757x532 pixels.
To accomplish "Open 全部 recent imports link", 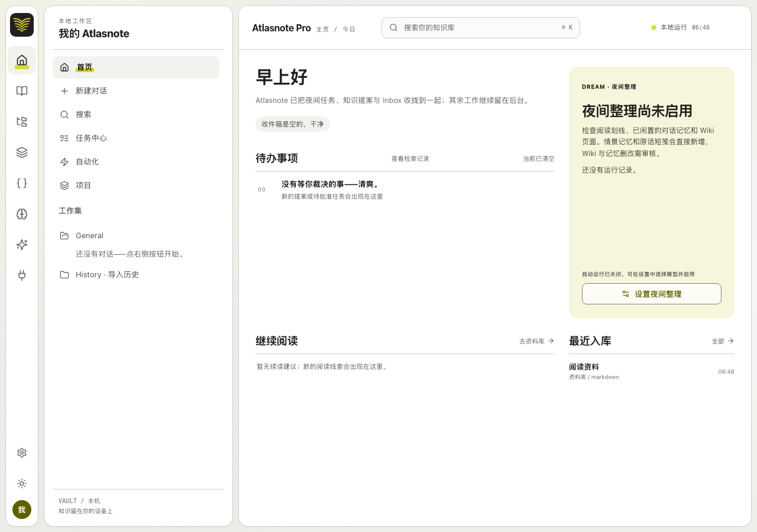I will click(x=723, y=341).
